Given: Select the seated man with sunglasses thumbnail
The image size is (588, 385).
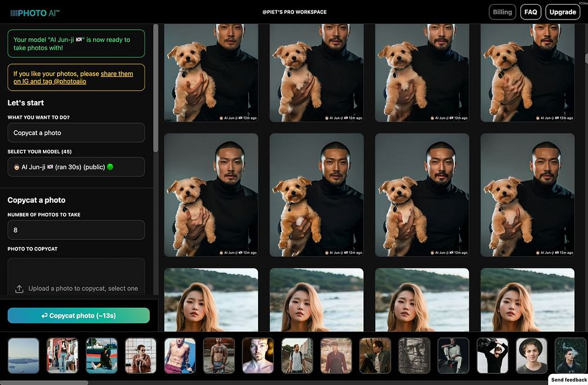Looking at the screenshot, I should [x=141, y=356].
